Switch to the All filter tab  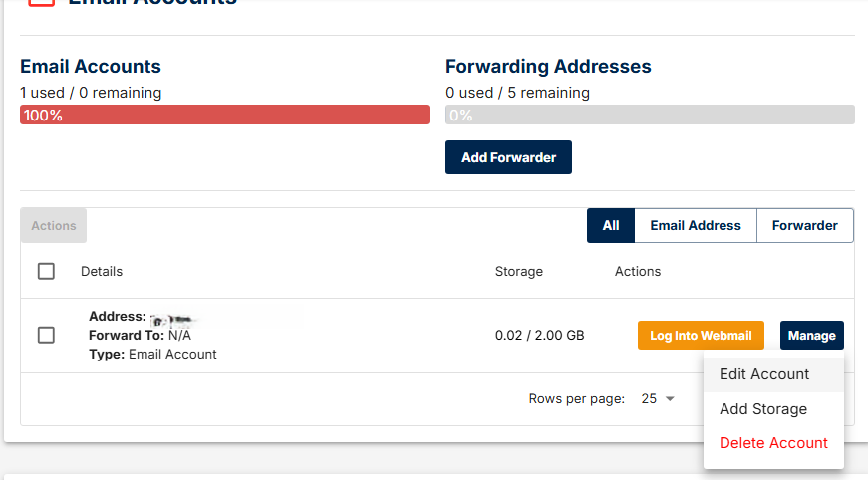[611, 225]
